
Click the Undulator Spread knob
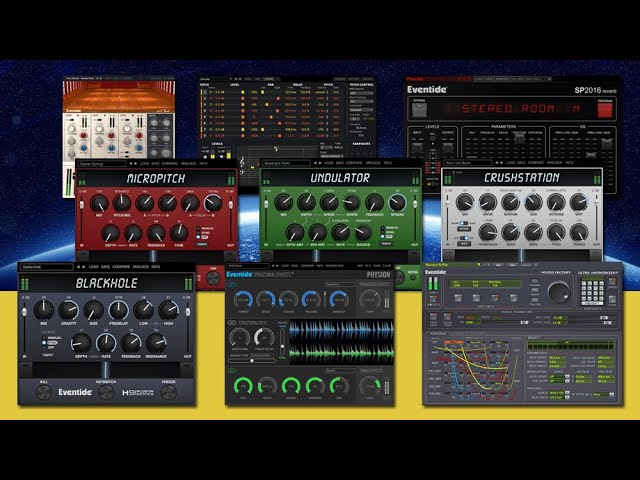[x=397, y=202]
